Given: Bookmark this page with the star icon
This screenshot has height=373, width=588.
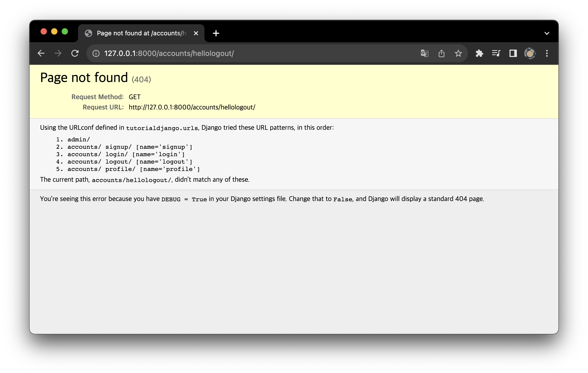Looking at the screenshot, I should click(458, 54).
